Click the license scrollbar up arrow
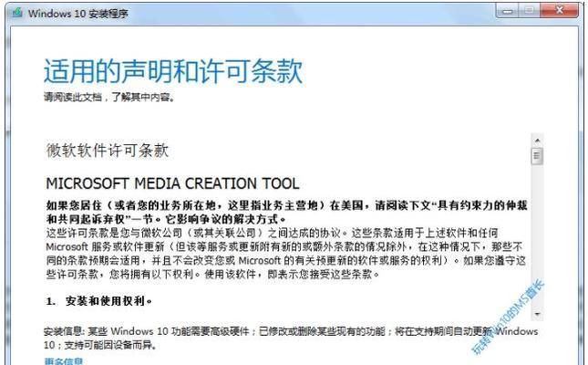The height and width of the screenshot is (365, 588). pos(537,141)
